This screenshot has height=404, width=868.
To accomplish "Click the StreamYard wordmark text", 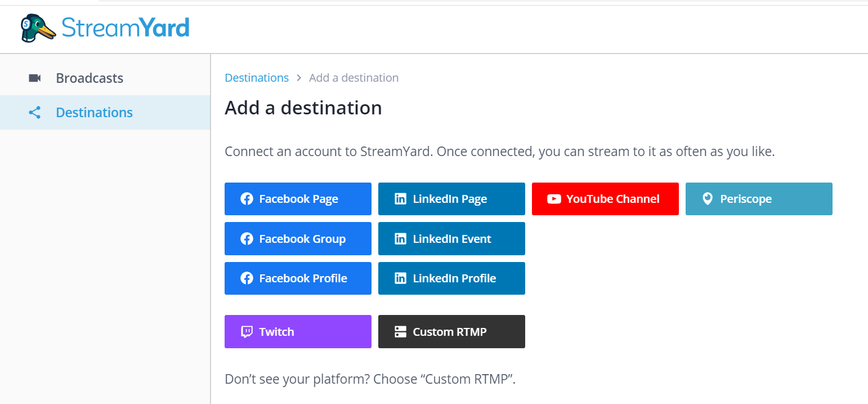I will tap(126, 28).
